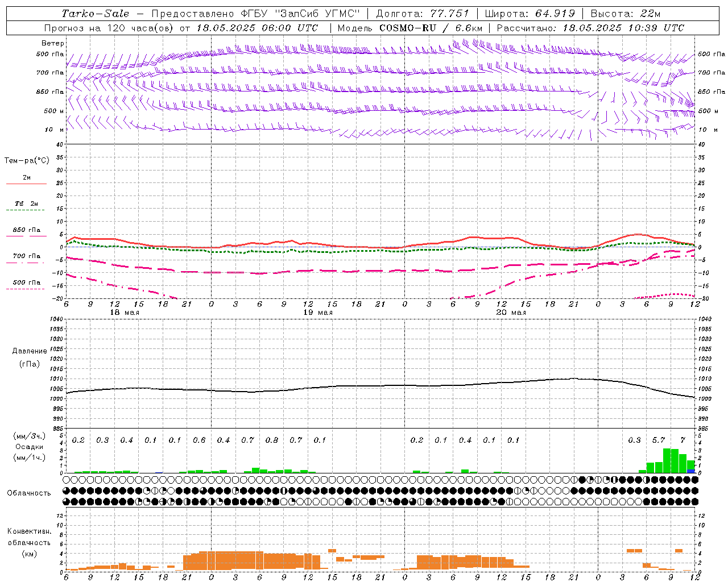Select the "Долгота: 77.751" header field
Image resolution: width=728 pixels, height=582 pixels.
pyautogui.click(x=423, y=14)
